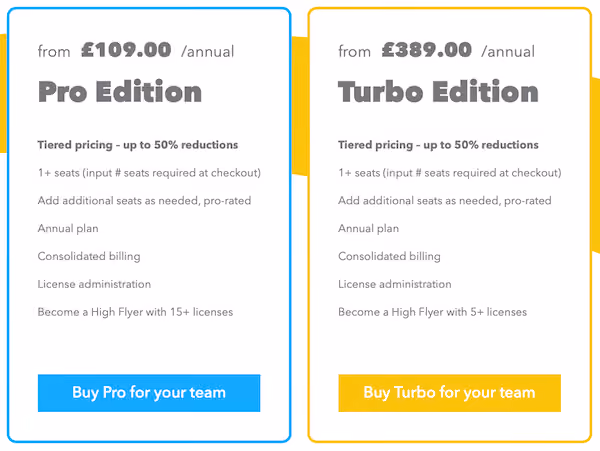Click High Flyer with 15+ licenses text
The height and width of the screenshot is (451, 600).
(135, 312)
